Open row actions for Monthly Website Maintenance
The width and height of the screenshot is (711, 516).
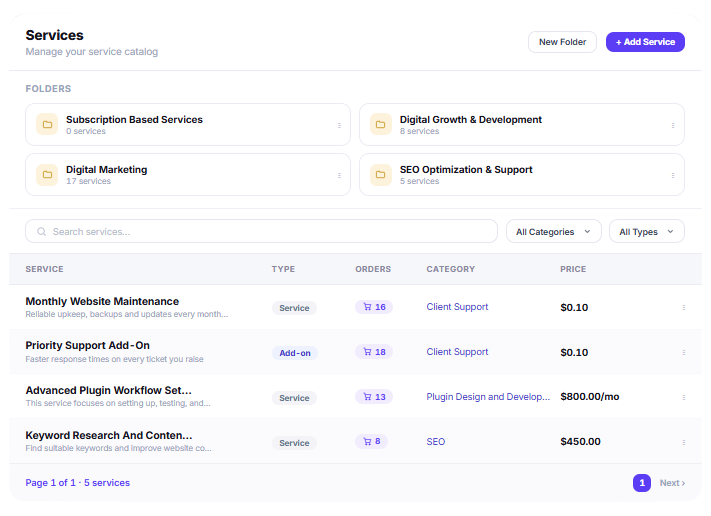tap(684, 307)
